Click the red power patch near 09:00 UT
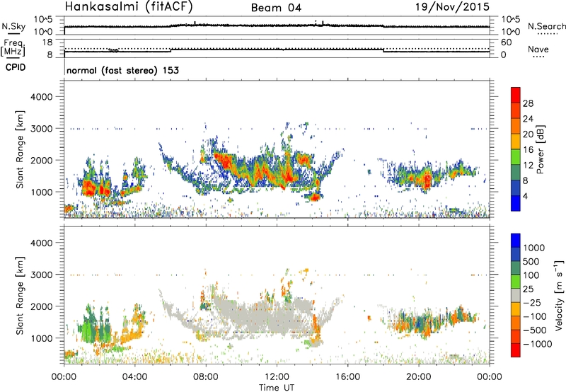The height and width of the screenshot is (392, 566). 224,161
